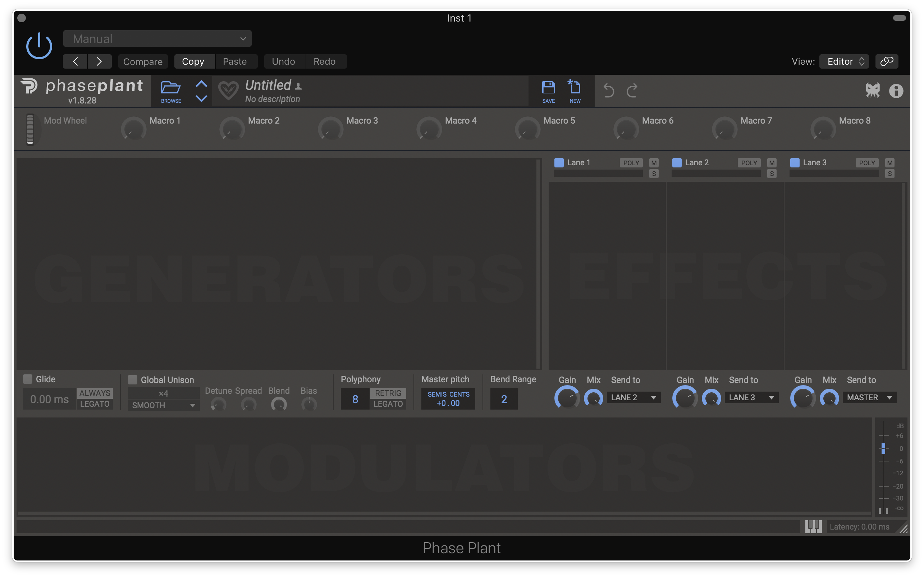Open the info icon
The image size is (924, 577).
tap(896, 91)
